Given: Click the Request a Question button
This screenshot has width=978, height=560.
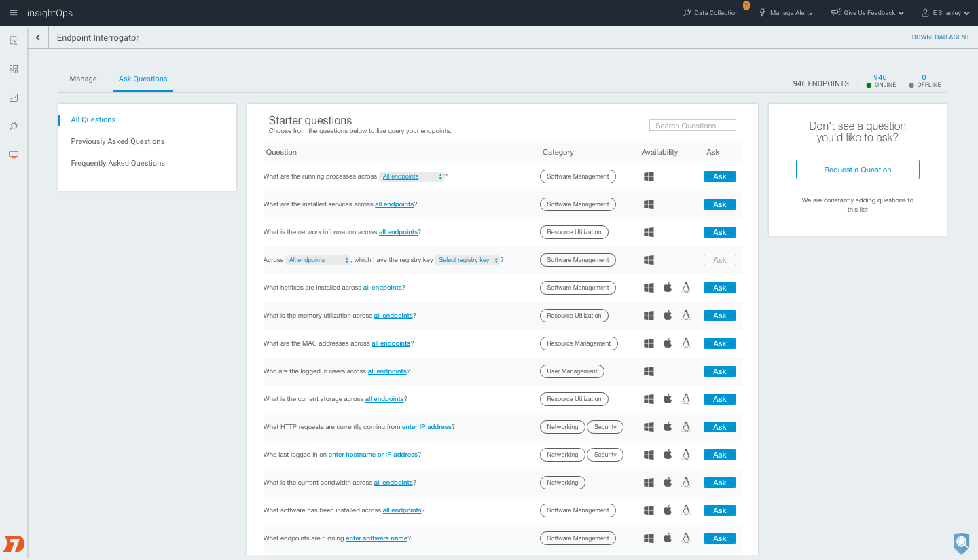Looking at the screenshot, I should (857, 170).
